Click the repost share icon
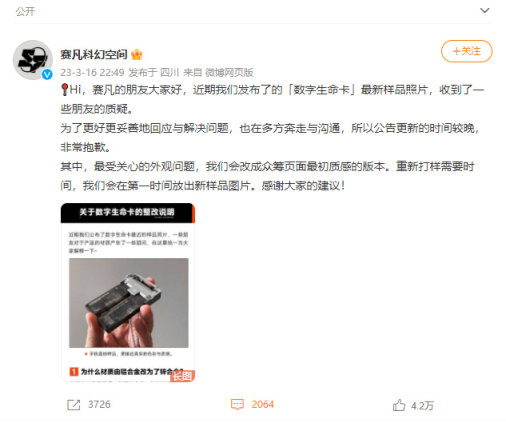Image resolution: width=506 pixels, height=423 pixels. 74,405
